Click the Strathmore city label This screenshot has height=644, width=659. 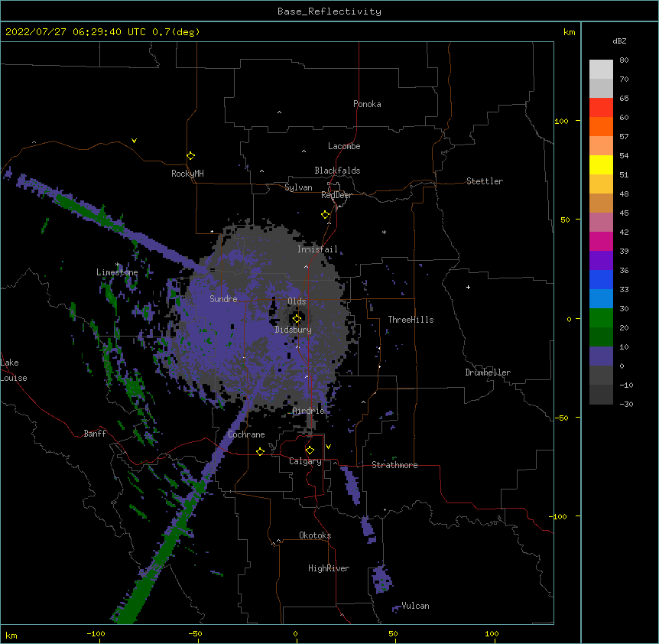[x=394, y=465]
